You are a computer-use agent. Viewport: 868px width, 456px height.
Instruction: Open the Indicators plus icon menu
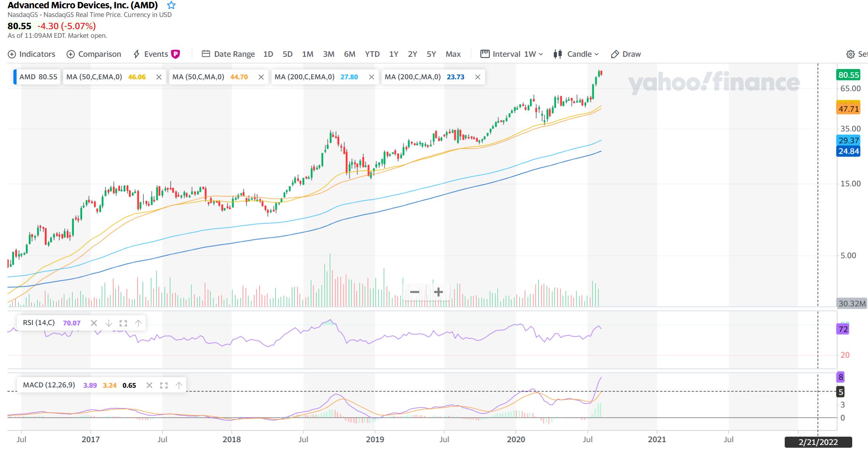click(12, 54)
